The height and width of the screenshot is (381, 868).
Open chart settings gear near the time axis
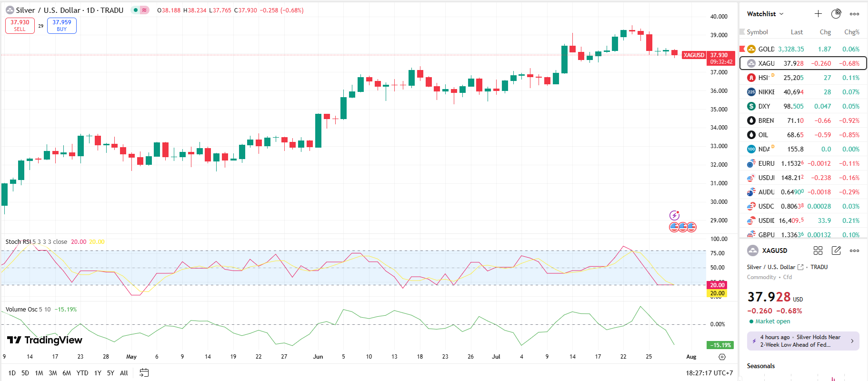coord(722,357)
